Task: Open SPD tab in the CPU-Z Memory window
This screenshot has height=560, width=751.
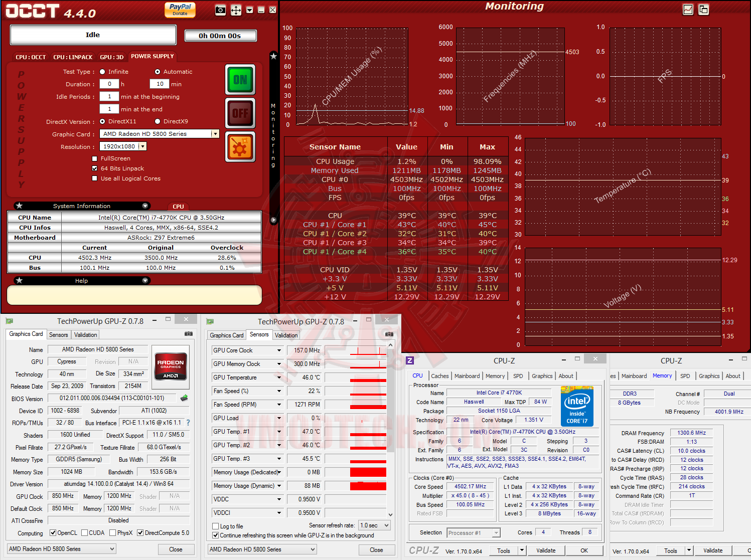Action: (x=685, y=376)
